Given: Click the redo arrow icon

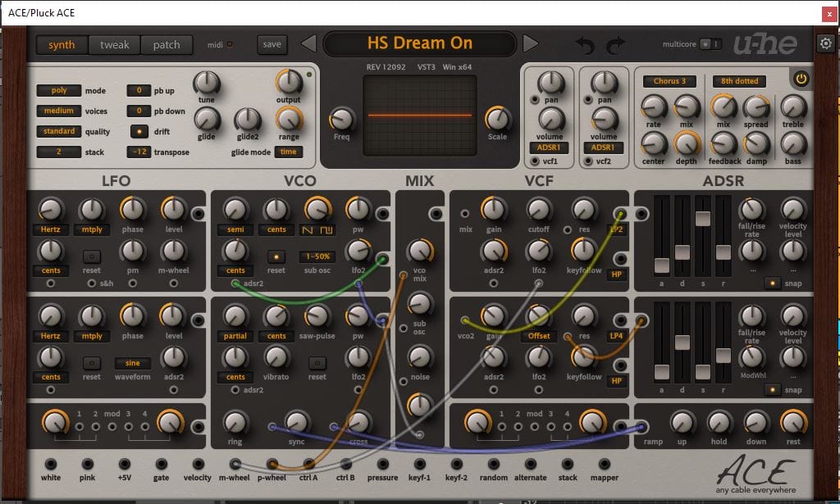Looking at the screenshot, I should click(x=615, y=45).
